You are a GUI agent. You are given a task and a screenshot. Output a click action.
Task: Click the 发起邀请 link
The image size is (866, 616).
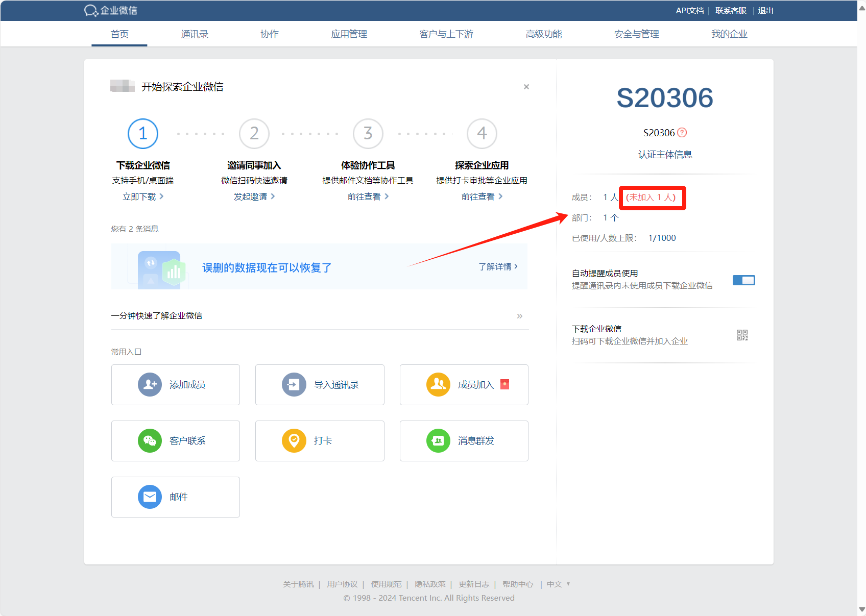[x=254, y=196]
